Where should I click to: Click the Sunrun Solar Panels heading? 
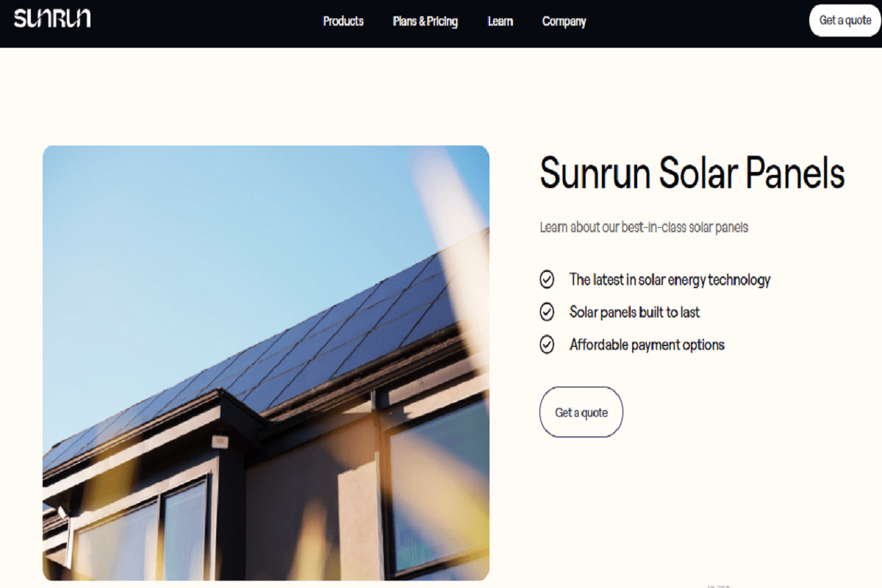click(691, 174)
